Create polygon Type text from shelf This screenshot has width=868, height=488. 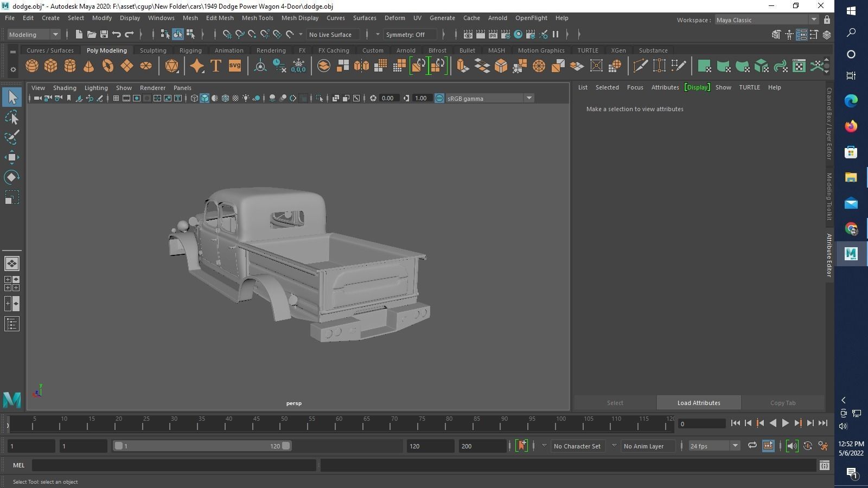click(216, 66)
